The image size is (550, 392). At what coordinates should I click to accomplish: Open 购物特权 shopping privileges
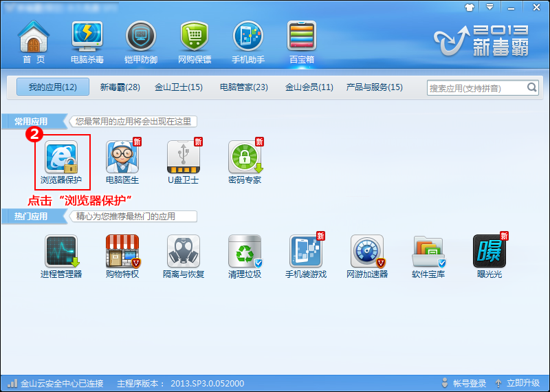coord(122,257)
